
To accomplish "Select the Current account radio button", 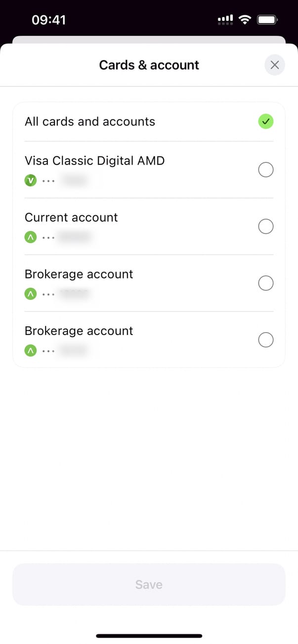I will 266,227.
